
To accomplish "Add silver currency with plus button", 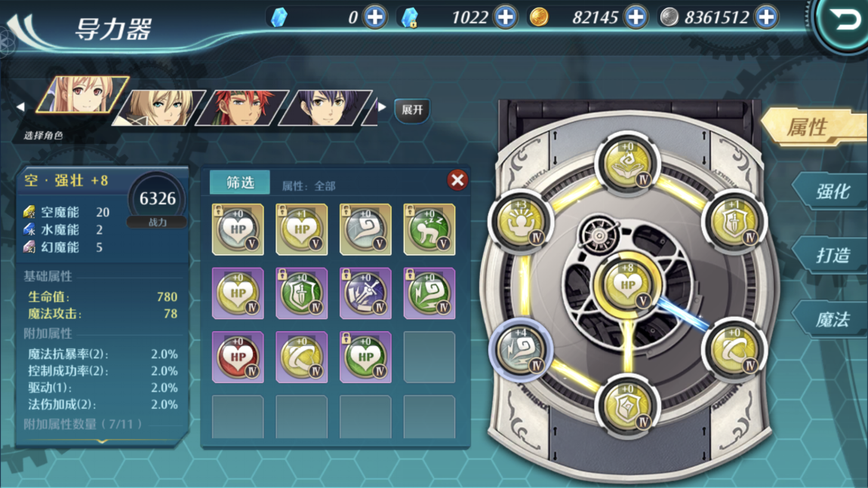I will pyautogui.click(x=766, y=17).
